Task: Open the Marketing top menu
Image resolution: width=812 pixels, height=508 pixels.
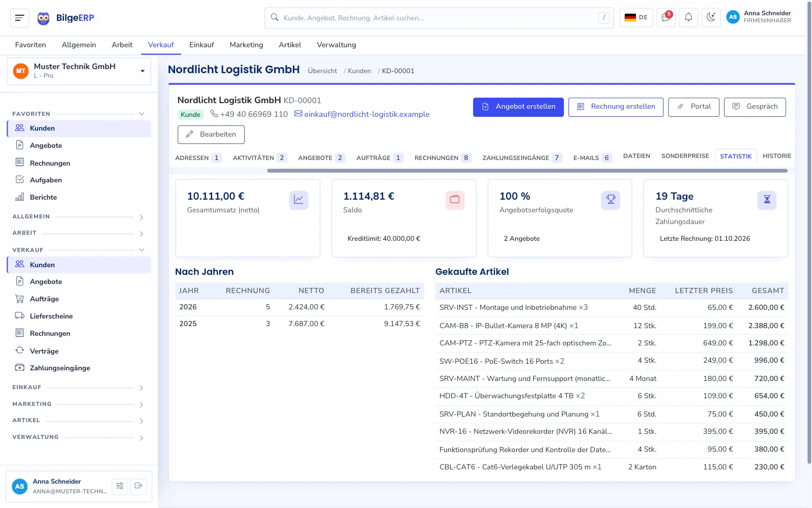Action: 246,45
